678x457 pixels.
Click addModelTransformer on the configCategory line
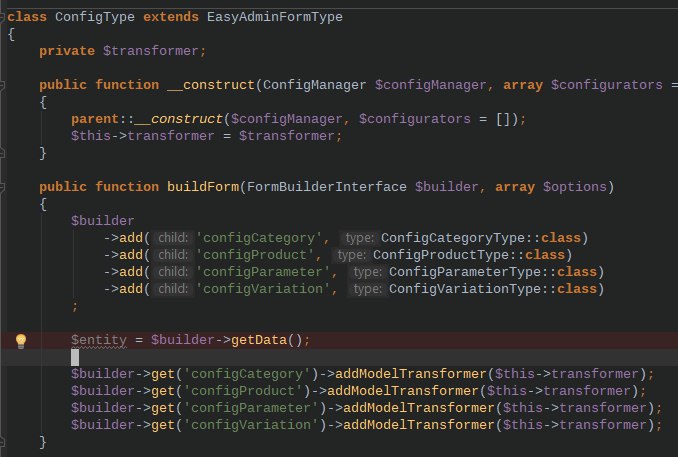coord(411,374)
